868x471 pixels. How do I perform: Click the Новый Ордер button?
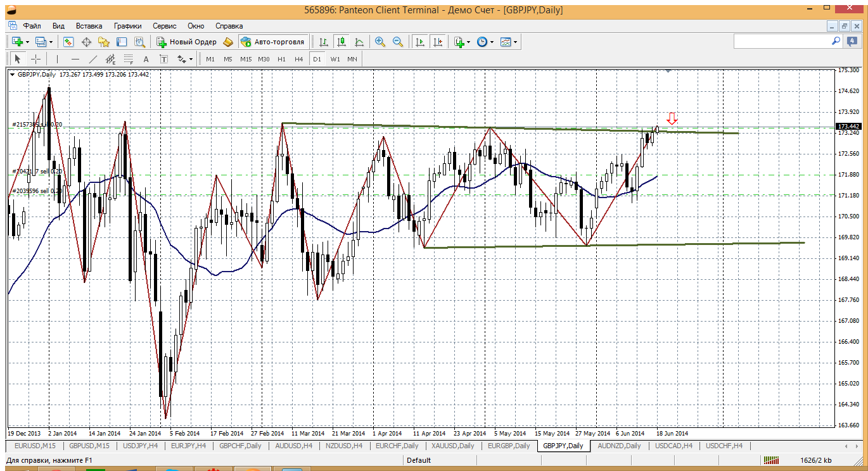click(187, 42)
